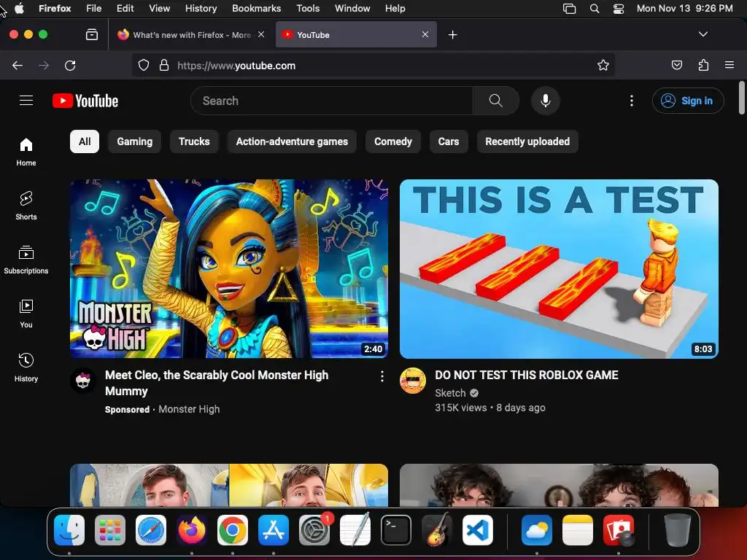This screenshot has height=560, width=747.
Task: Open the File menu
Action: click(94, 8)
